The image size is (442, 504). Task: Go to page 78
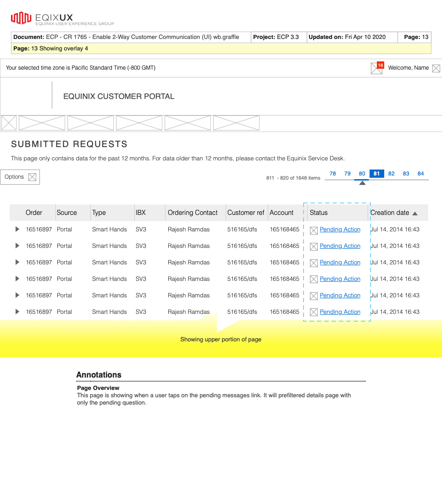pos(332,174)
